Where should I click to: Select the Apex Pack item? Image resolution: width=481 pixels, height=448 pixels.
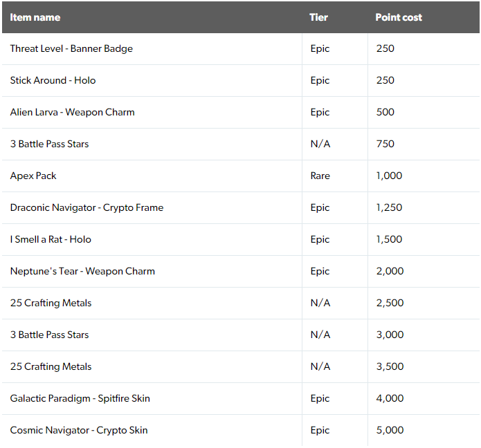33,176
